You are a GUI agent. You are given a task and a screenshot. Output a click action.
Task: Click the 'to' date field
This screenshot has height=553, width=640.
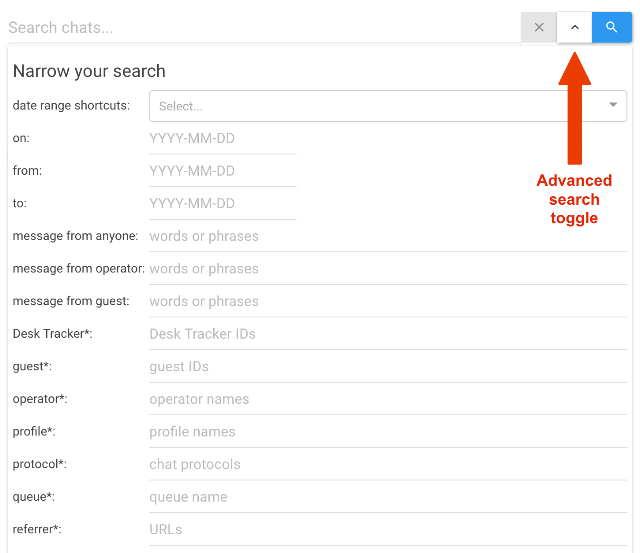[x=222, y=203]
